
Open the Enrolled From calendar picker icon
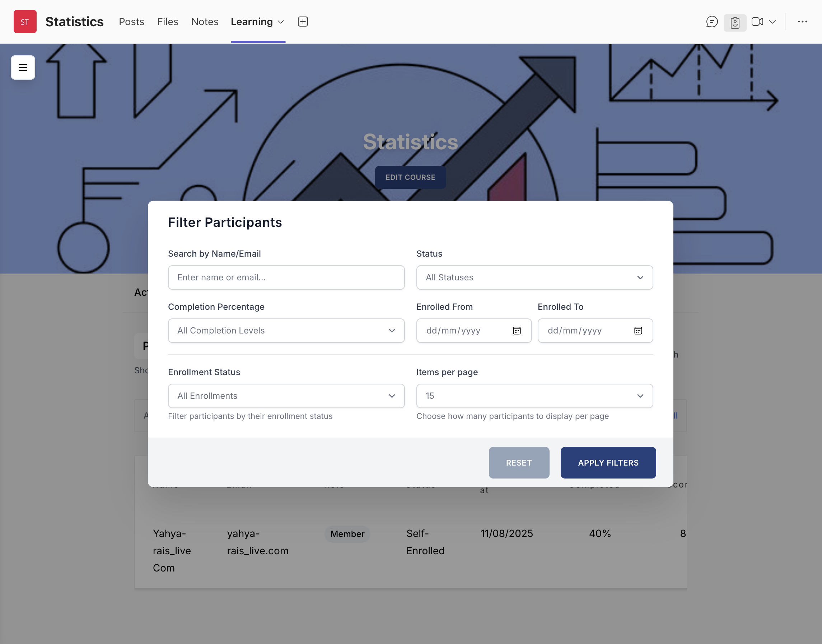point(517,331)
